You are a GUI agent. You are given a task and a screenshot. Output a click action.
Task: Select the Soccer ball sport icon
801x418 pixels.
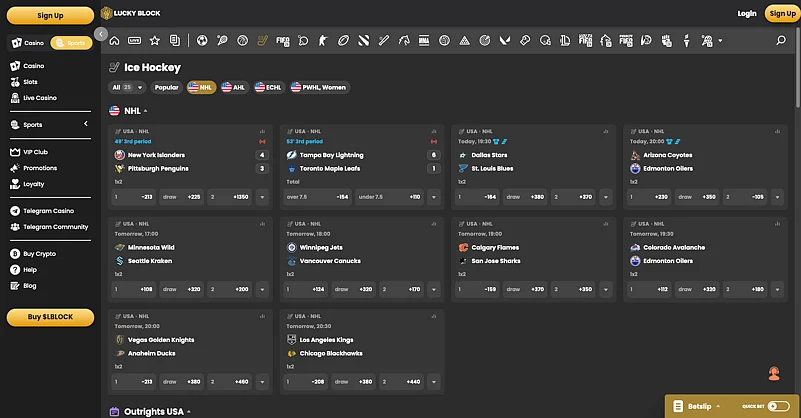(x=202, y=41)
